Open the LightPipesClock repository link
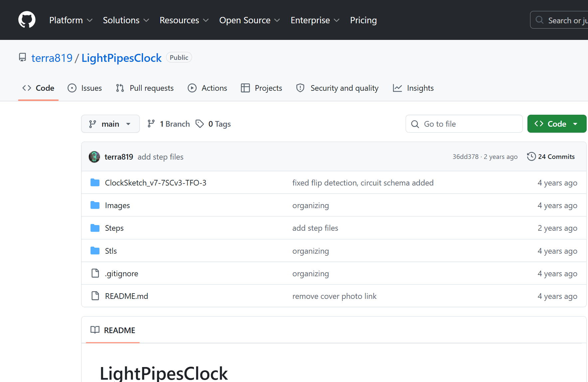Screen dimensions: 588x382 click(121, 58)
